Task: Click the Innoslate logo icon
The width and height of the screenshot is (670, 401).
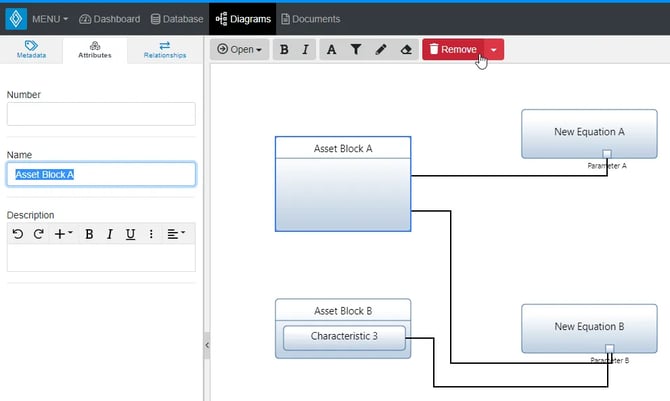Action: coord(16,19)
